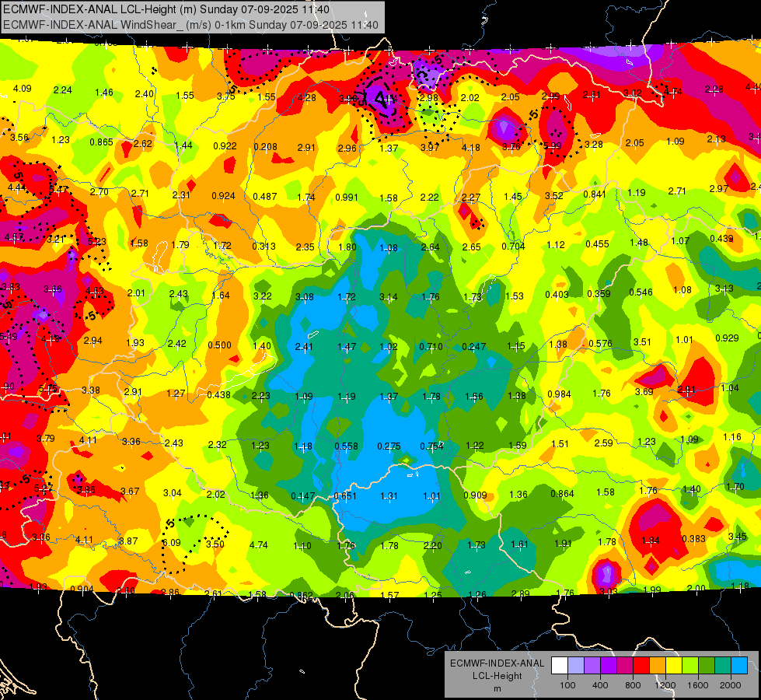Screen dimensions: 761x700
Task: Click the grid value '0.275'
Action: (x=389, y=446)
